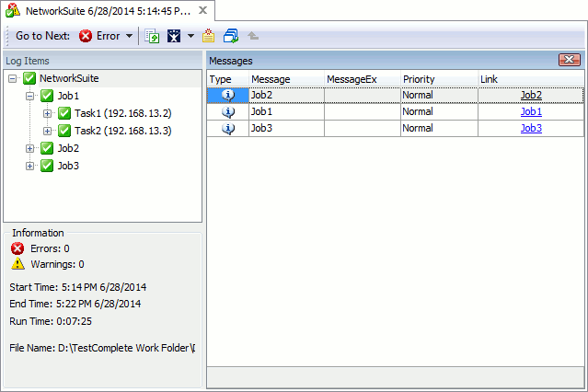
Task: Sort by the Message column header
Action: (x=286, y=79)
